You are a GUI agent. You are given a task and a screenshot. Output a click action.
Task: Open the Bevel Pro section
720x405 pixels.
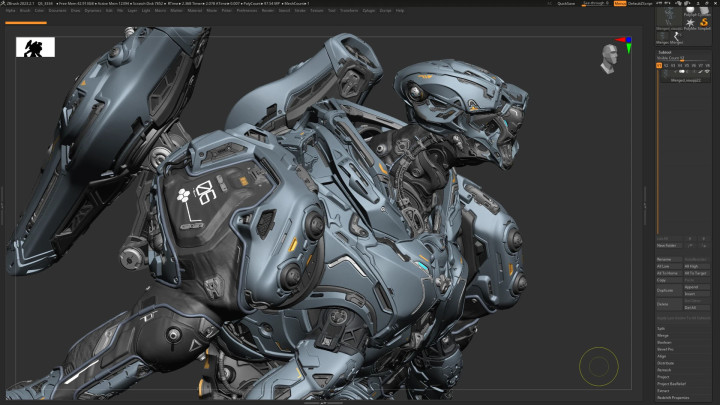(666, 349)
